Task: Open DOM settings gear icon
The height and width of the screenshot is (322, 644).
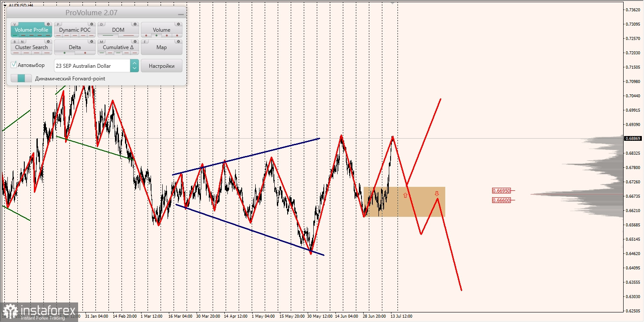Action: click(135, 24)
